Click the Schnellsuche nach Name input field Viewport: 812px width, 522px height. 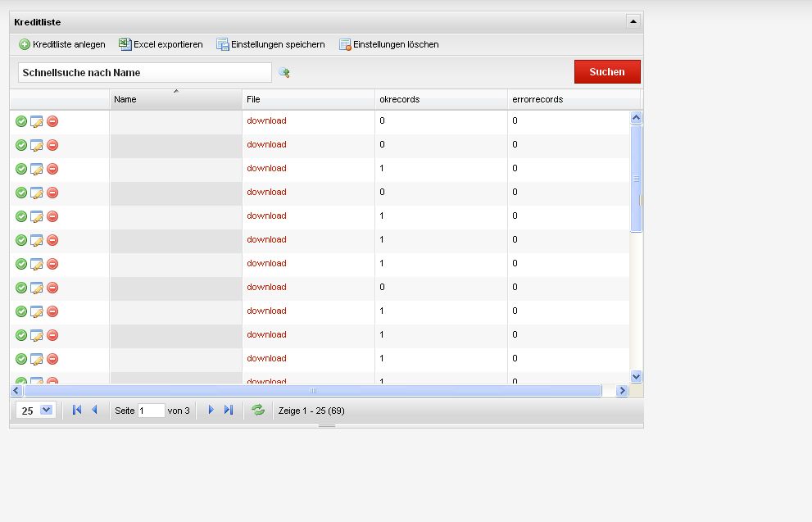click(x=144, y=73)
